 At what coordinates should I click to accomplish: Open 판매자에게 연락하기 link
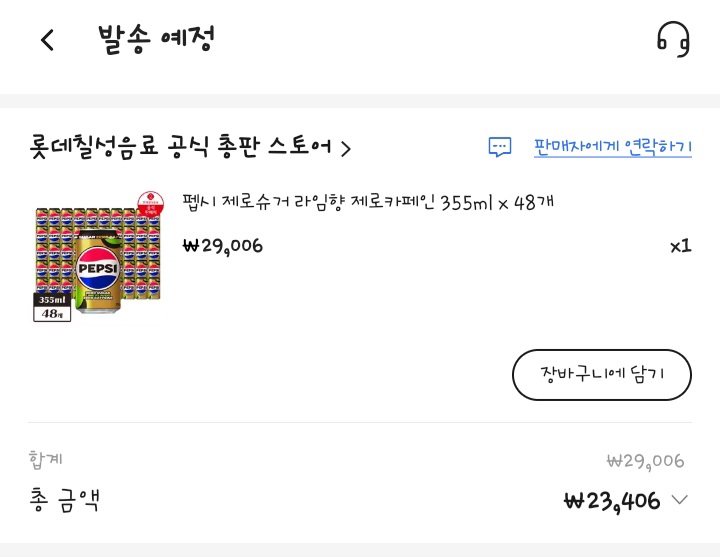(613, 147)
